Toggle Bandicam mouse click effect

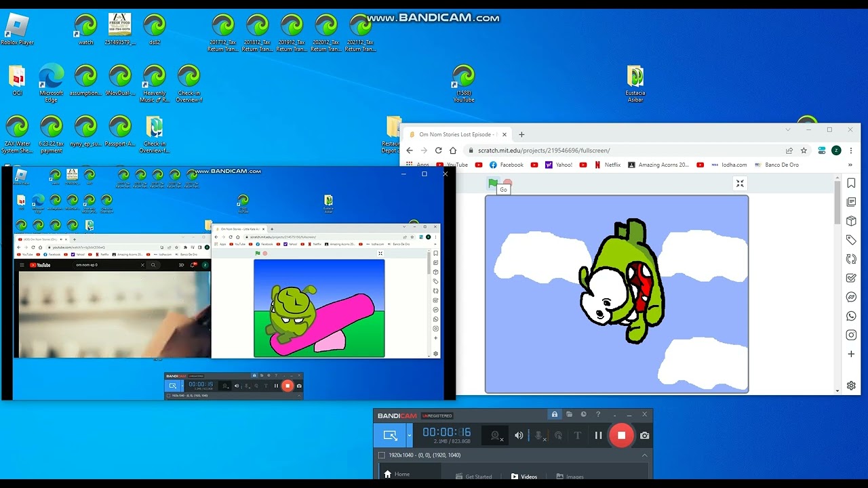pyautogui.click(x=558, y=435)
